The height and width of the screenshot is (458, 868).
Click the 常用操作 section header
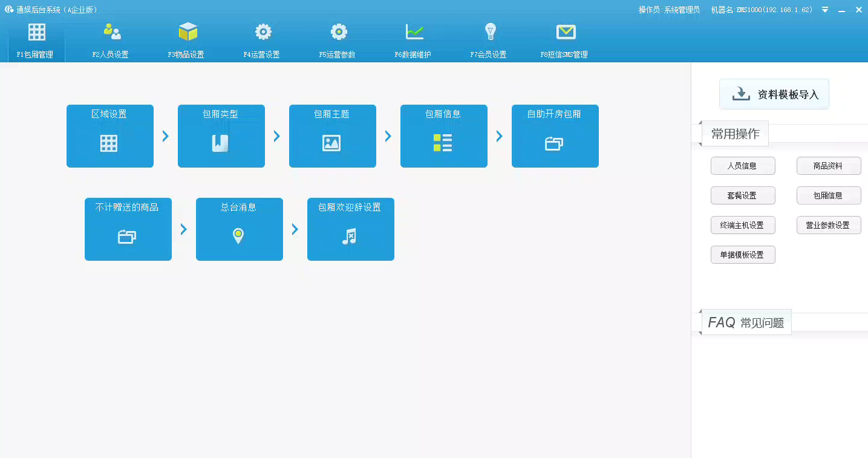point(735,134)
